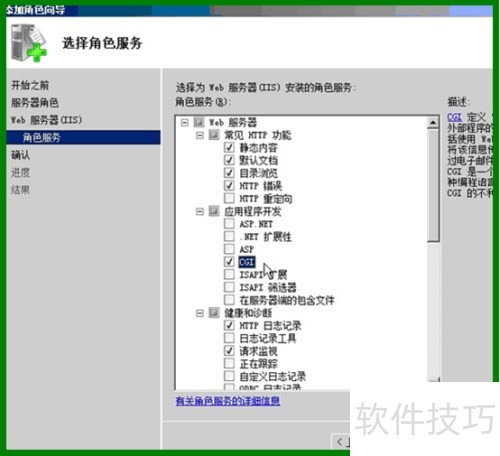Toggle the HTTP 日志记录 checkbox
Viewport: 500px width, 456px height.
(x=229, y=325)
